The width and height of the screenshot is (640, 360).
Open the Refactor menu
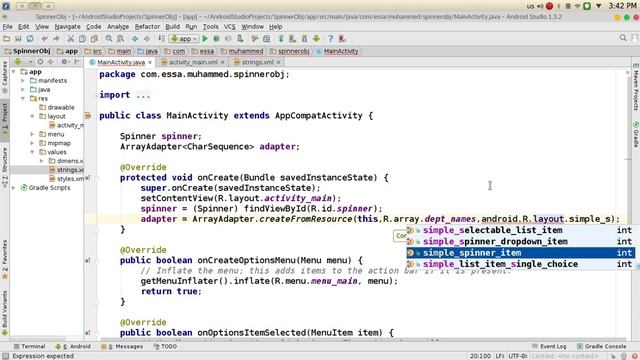point(147,27)
